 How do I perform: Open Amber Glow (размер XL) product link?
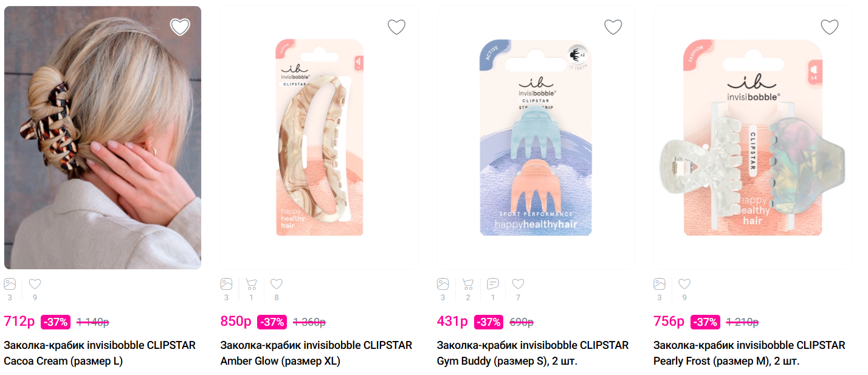tap(316, 353)
